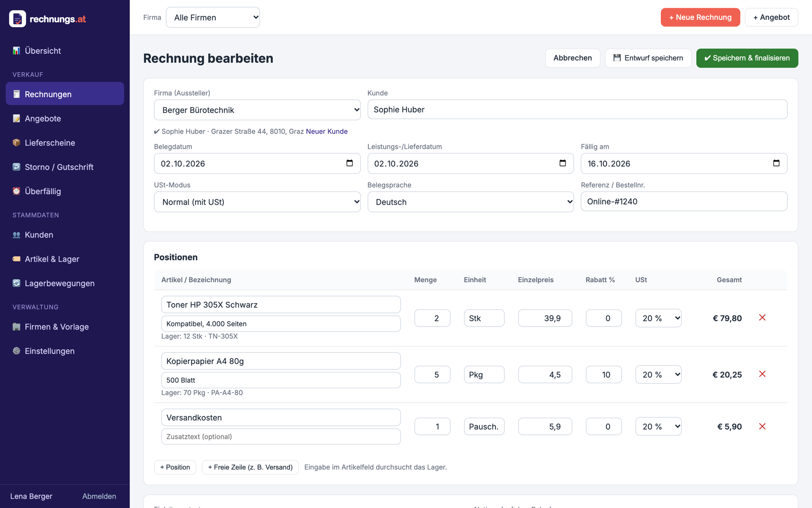Viewport: 812px width, 508px height.
Task: Open calendar picker for Belegdatum
Action: point(350,163)
